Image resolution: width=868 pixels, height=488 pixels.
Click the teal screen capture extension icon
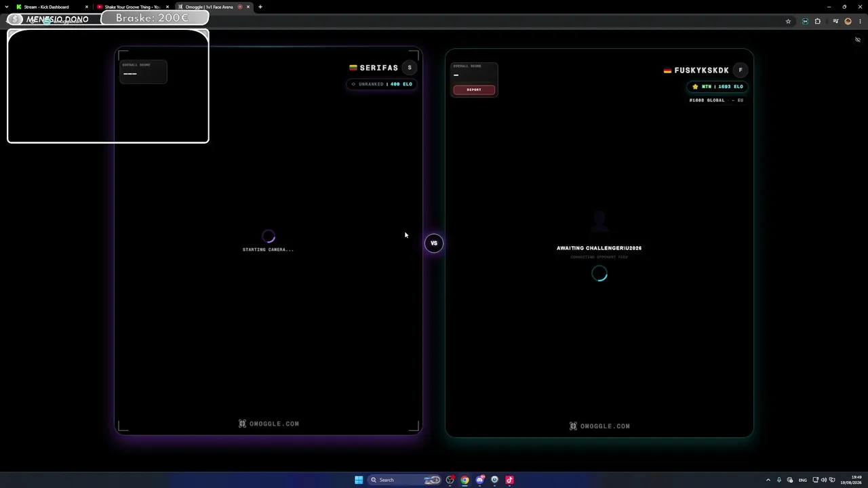coord(805,21)
